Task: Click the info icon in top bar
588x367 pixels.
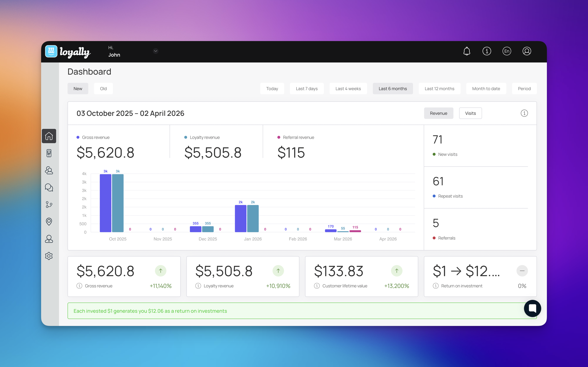Action: tap(487, 51)
